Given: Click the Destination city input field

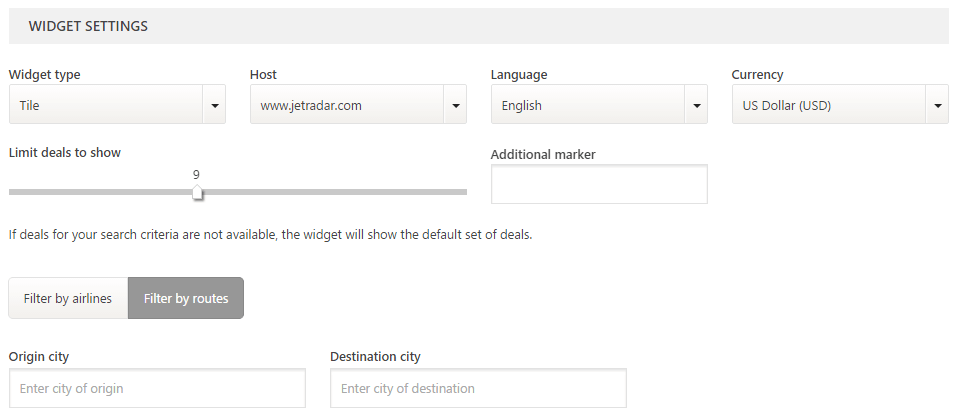Looking at the screenshot, I should (x=478, y=388).
